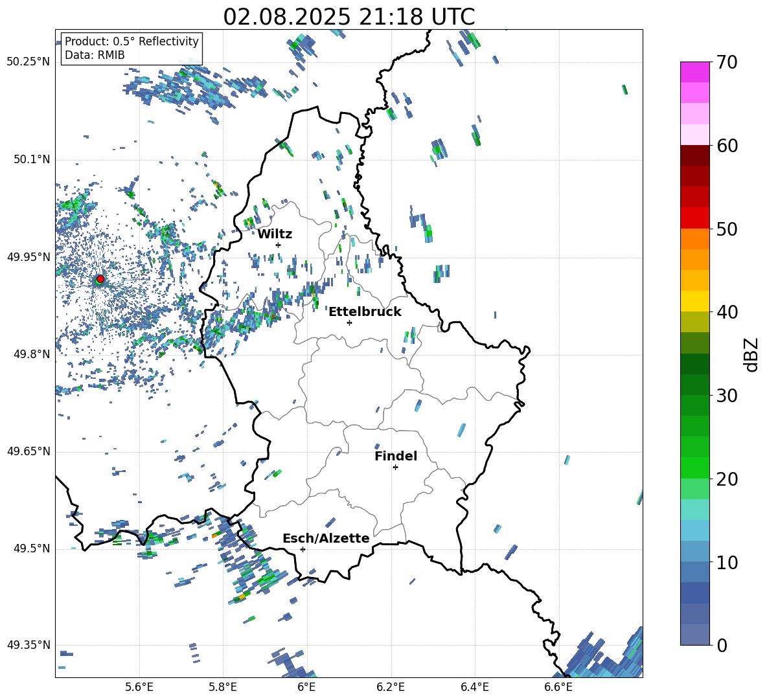Click the 6.4°E longitude label
Image resolution: width=767 pixels, height=700 pixels.
tap(474, 688)
